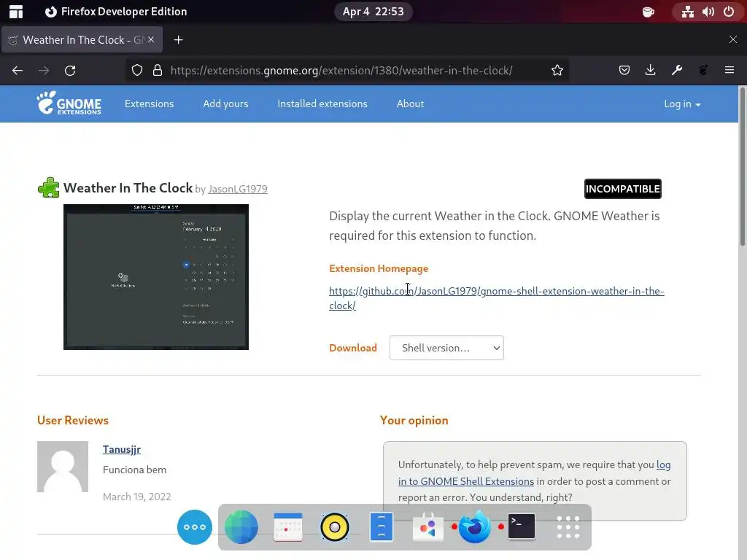This screenshot has height=560, width=747.
Task: Go back with the browser back arrow
Action: pos(18,71)
